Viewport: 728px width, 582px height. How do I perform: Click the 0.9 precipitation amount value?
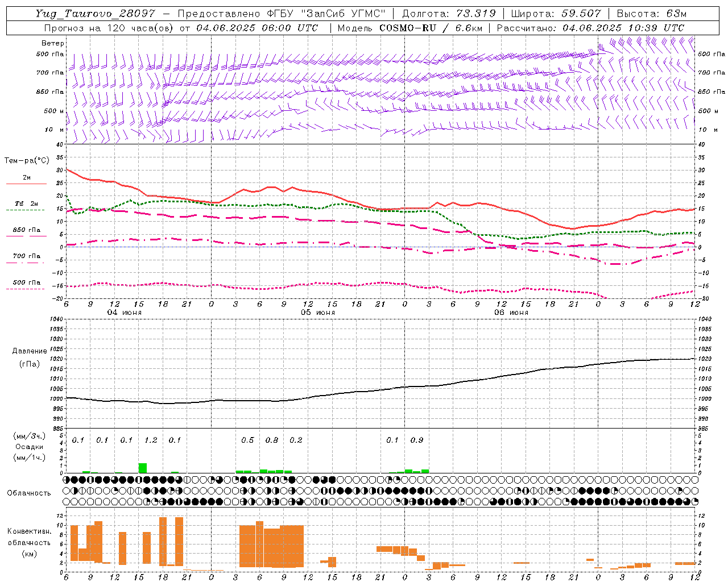417,440
